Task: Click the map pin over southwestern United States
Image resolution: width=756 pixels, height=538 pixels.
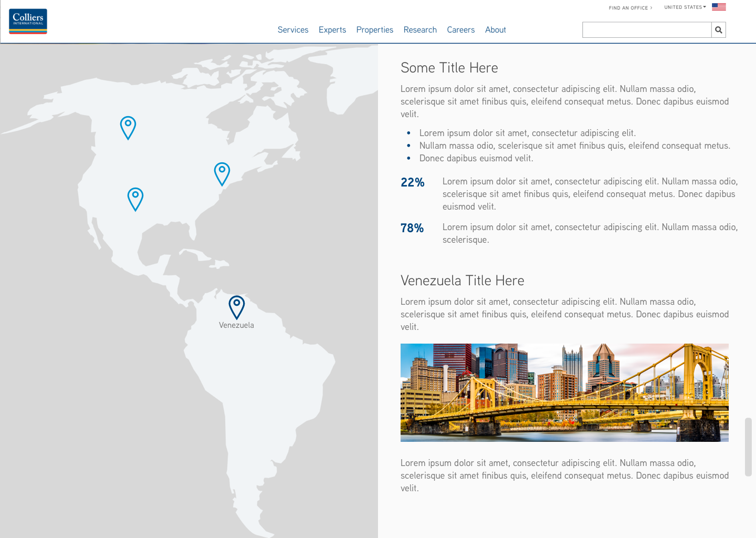Action: point(135,199)
